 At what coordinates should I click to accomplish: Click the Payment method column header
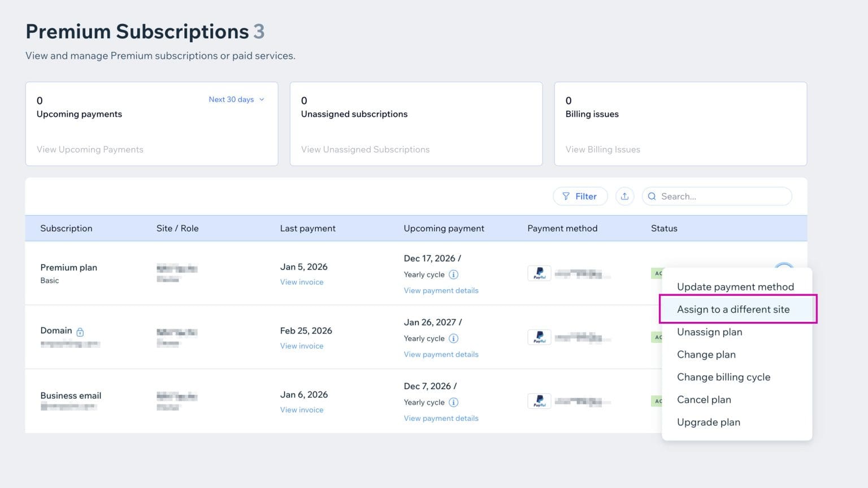tap(562, 228)
